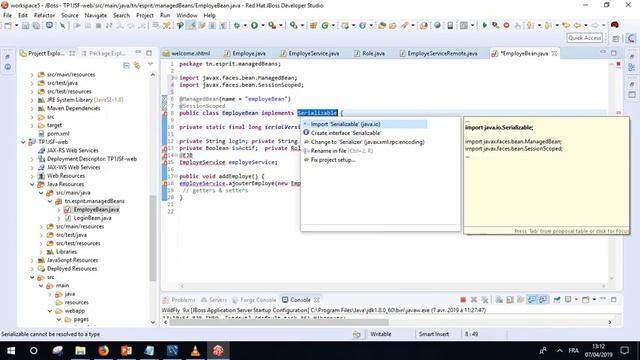
Task: Toggle Pin Console icon in Console toolbar
Action: pyautogui.click(x=557, y=300)
